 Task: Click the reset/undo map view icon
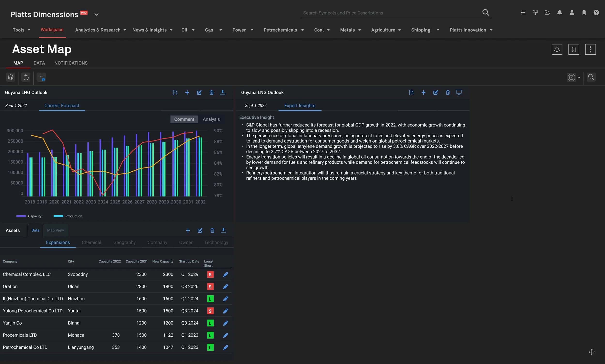click(x=26, y=77)
